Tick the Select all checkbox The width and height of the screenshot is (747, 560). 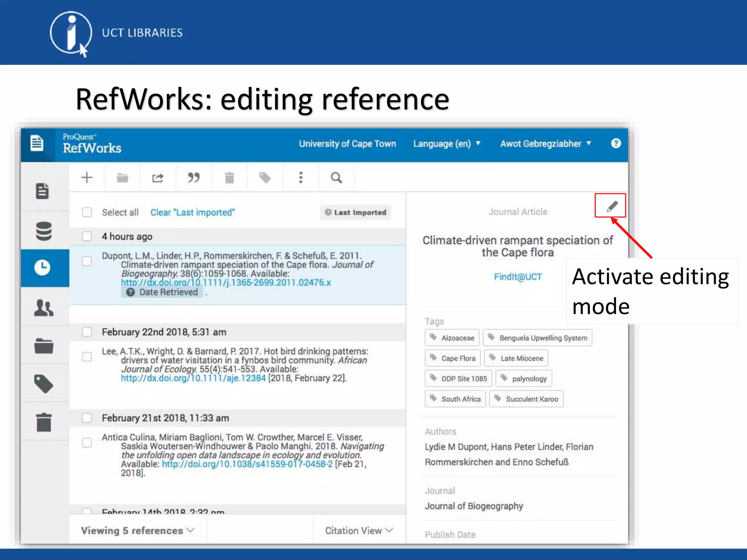[x=87, y=212]
